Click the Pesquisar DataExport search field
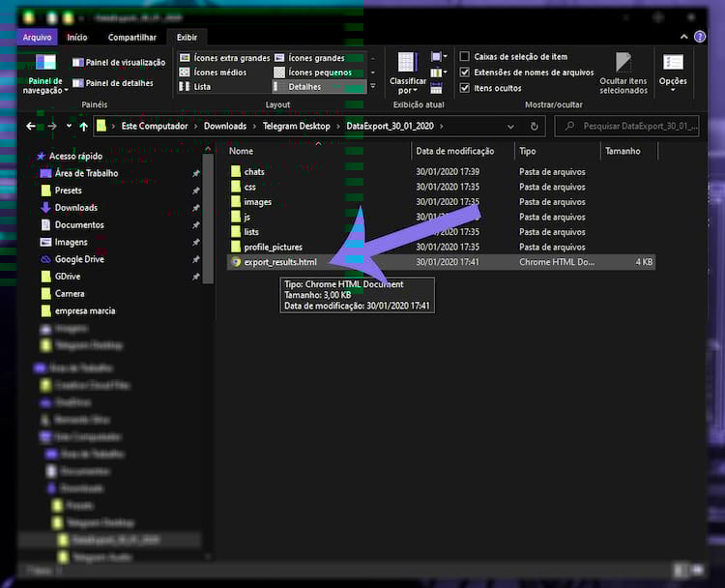Viewport: 725px width, 588px height. (x=633, y=126)
